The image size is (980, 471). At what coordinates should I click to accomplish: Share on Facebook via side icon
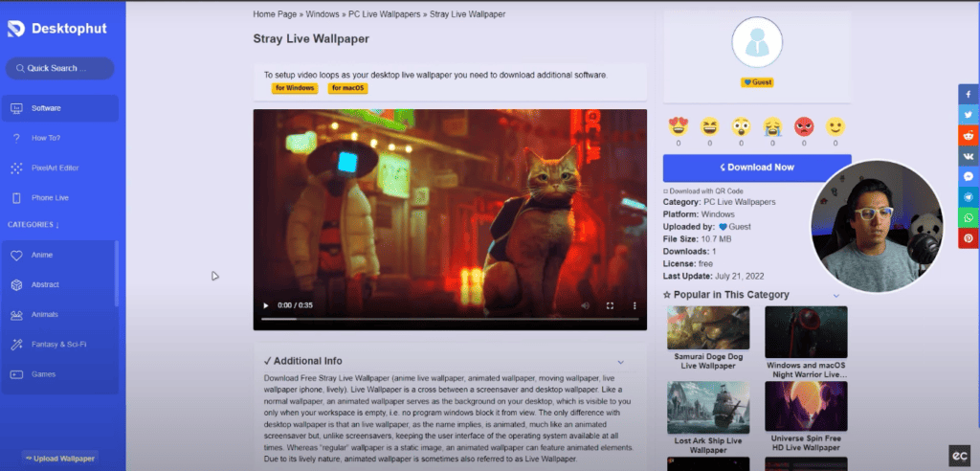(x=969, y=95)
